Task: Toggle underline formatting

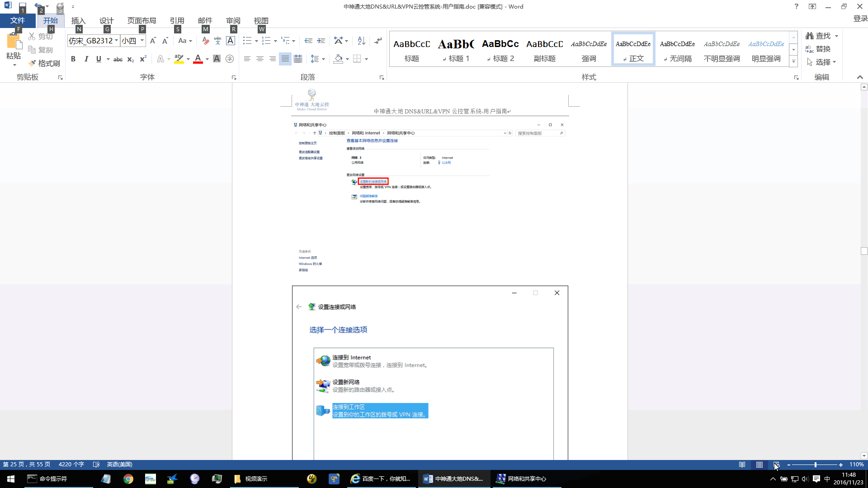Action: [x=99, y=59]
